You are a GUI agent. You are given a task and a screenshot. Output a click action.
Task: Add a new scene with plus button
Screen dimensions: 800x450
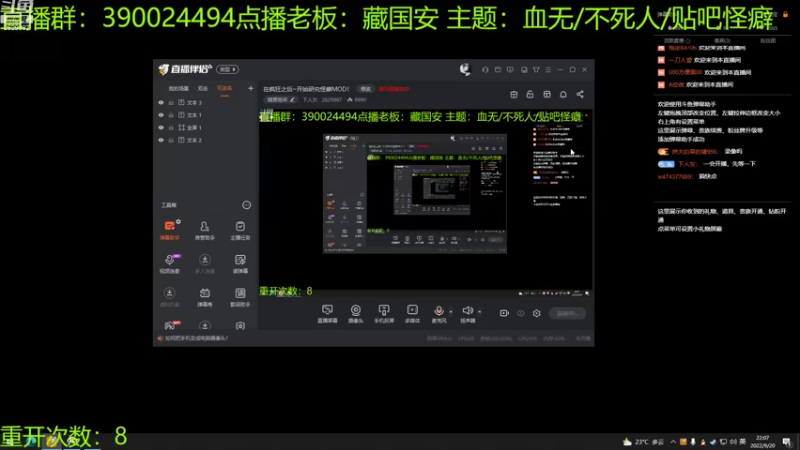(x=251, y=88)
